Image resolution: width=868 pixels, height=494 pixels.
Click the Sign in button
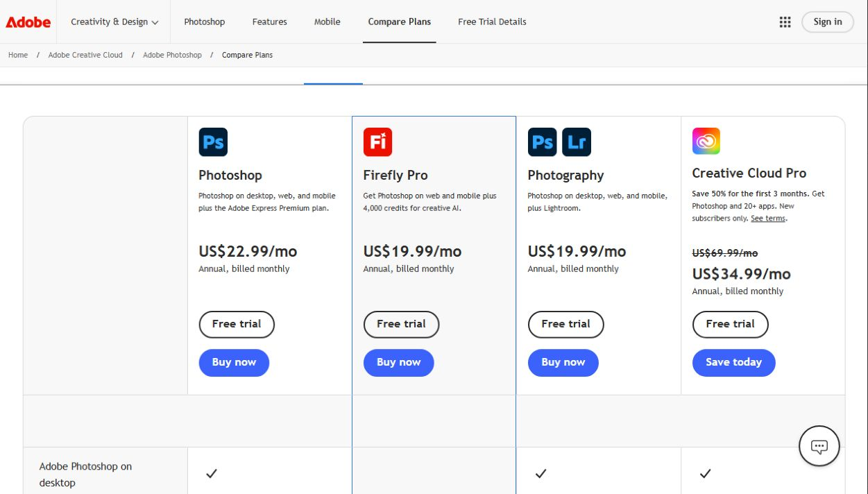[828, 22]
